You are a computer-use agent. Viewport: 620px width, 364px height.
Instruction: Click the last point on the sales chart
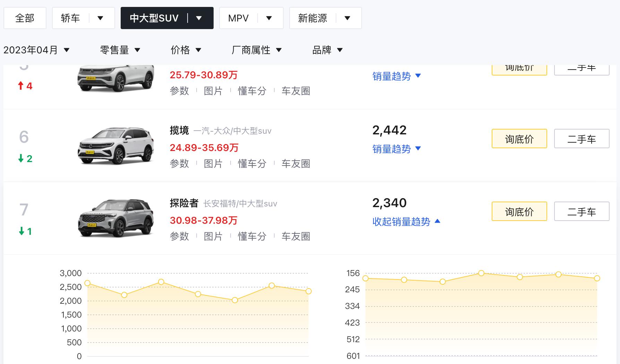(x=309, y=291)
